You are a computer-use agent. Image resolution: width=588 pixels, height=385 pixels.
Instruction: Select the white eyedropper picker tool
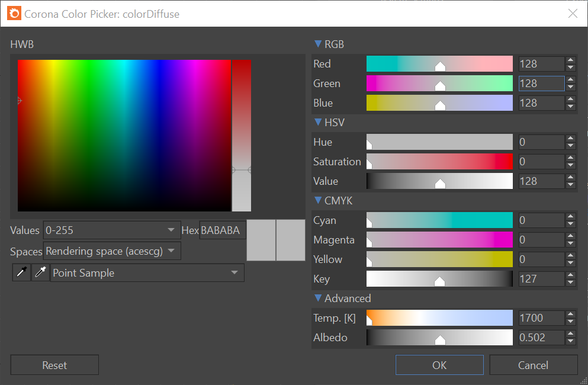[40, 272]
